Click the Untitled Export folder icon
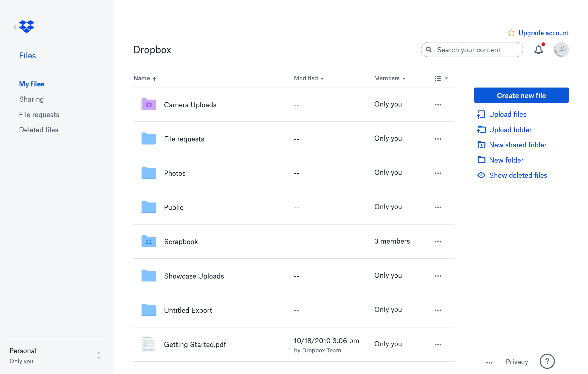This screenshot has height=374, width=588. [149, 310]
